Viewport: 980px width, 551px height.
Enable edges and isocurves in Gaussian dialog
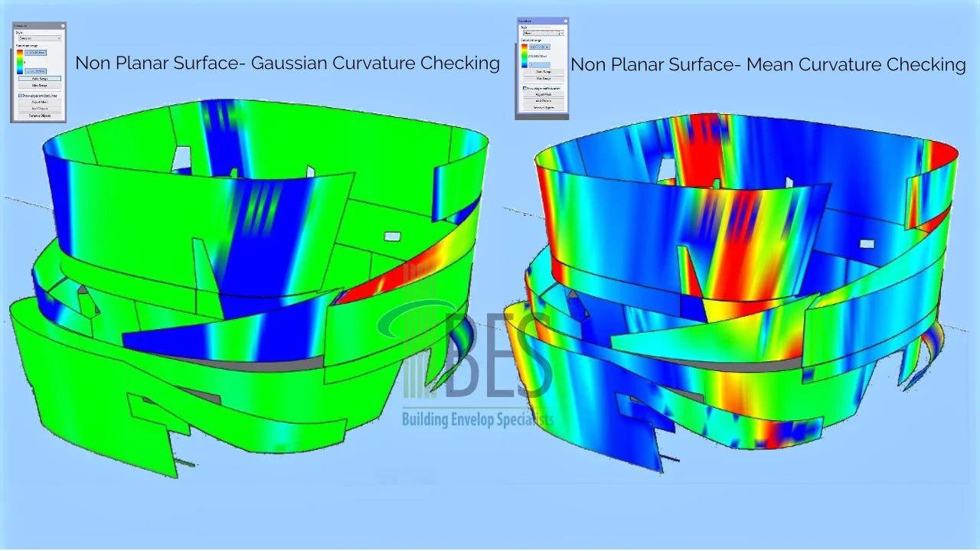click(x=20, y=95)
